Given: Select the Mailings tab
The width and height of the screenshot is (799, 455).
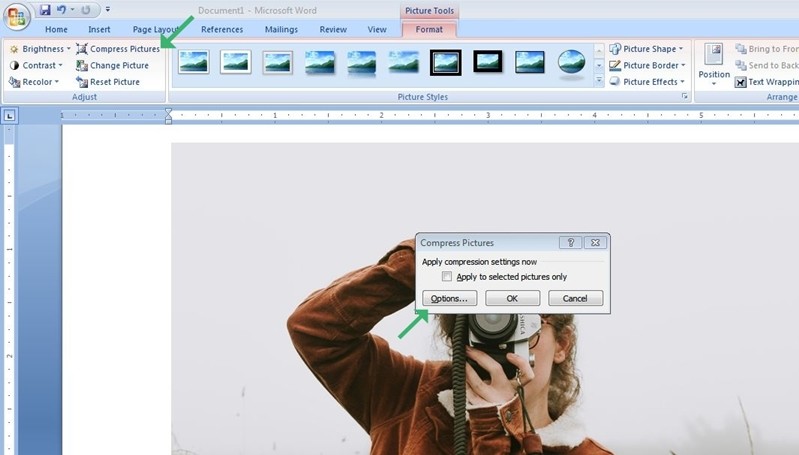Looking at the screenshot, I should tap(281, 30).
